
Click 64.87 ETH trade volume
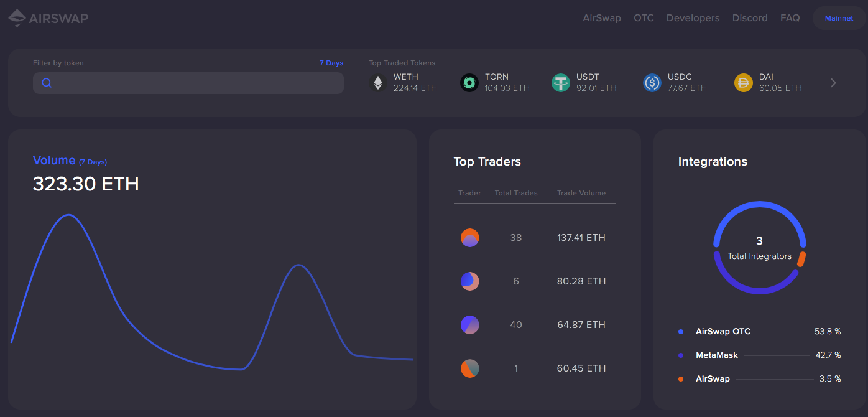pos(581,325)
